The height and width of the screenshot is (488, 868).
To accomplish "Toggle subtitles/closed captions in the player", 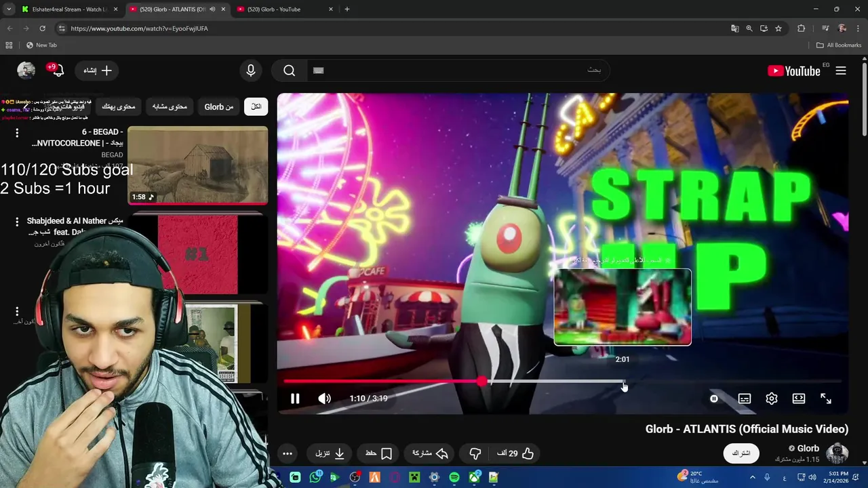I will (x=745, y=399).
